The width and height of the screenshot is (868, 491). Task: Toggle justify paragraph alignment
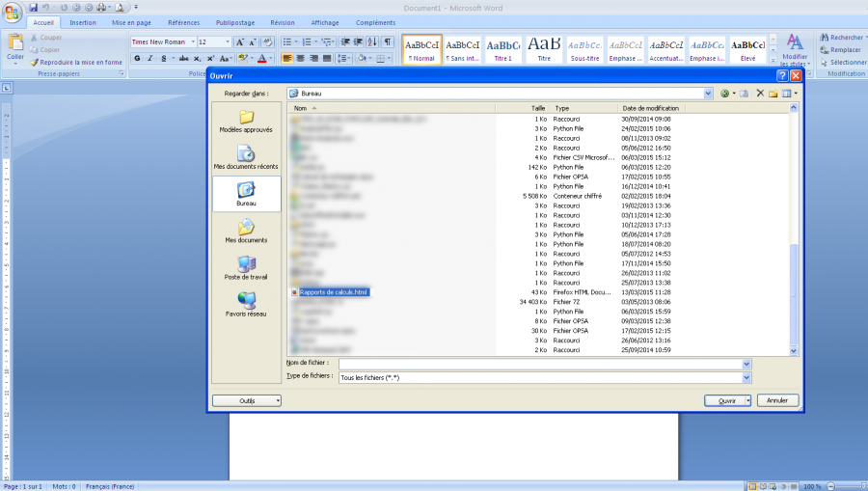point(327,58)
